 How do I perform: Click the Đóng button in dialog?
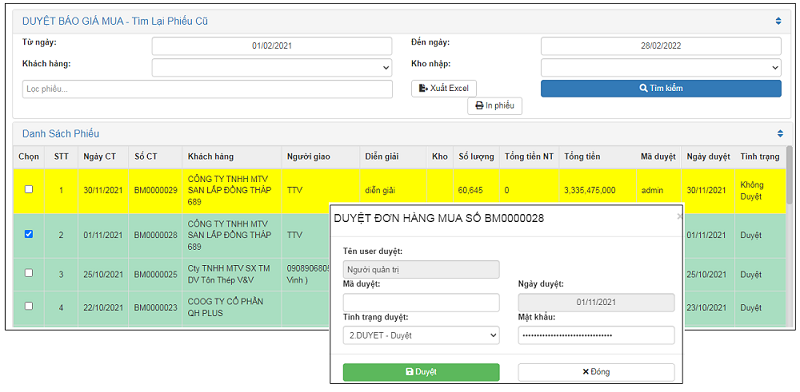(x=596, y=372)
